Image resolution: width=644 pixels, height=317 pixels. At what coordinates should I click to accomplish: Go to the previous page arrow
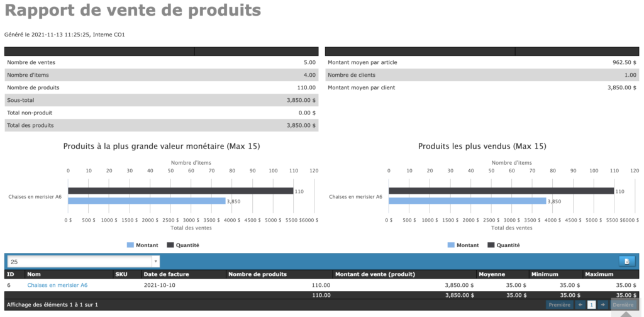[581, 304]
